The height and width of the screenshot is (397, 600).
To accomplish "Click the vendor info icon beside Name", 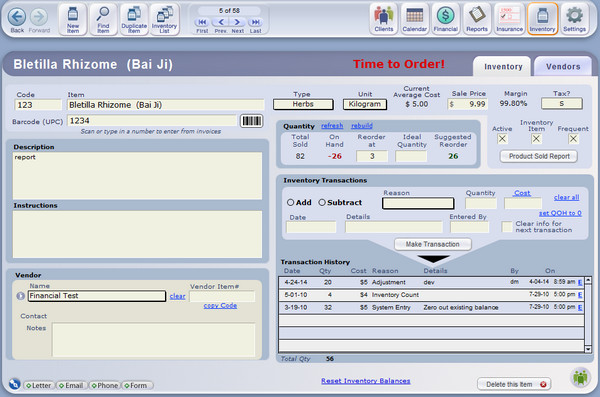I will (21, 296).
